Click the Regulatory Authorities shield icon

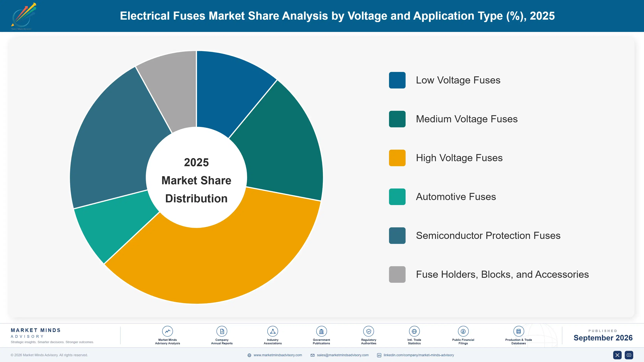[x=368, y=331]
